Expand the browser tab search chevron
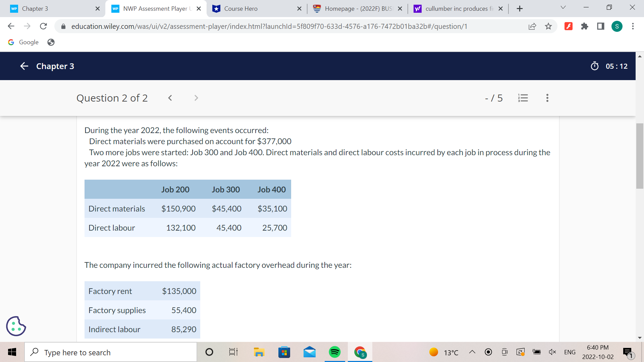Viewport: 644px width, 362px height. (563, 7)
